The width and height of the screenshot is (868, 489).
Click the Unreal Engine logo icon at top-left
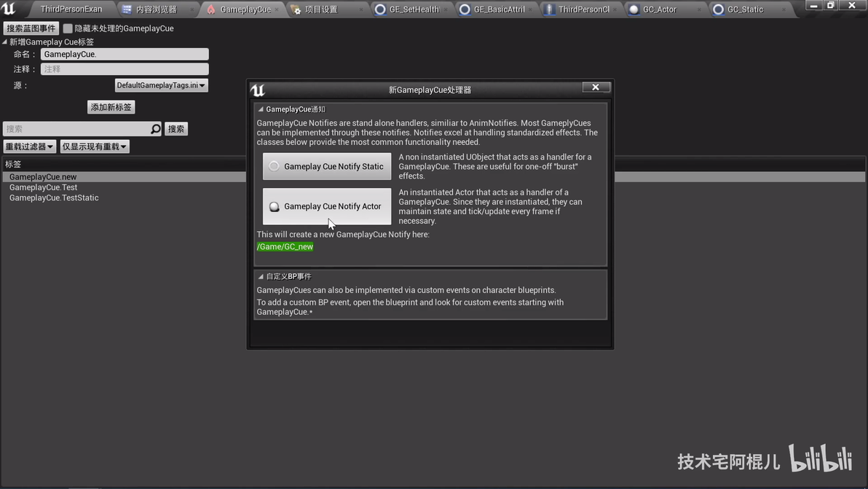pyautogui.click(x=9, y=8)
